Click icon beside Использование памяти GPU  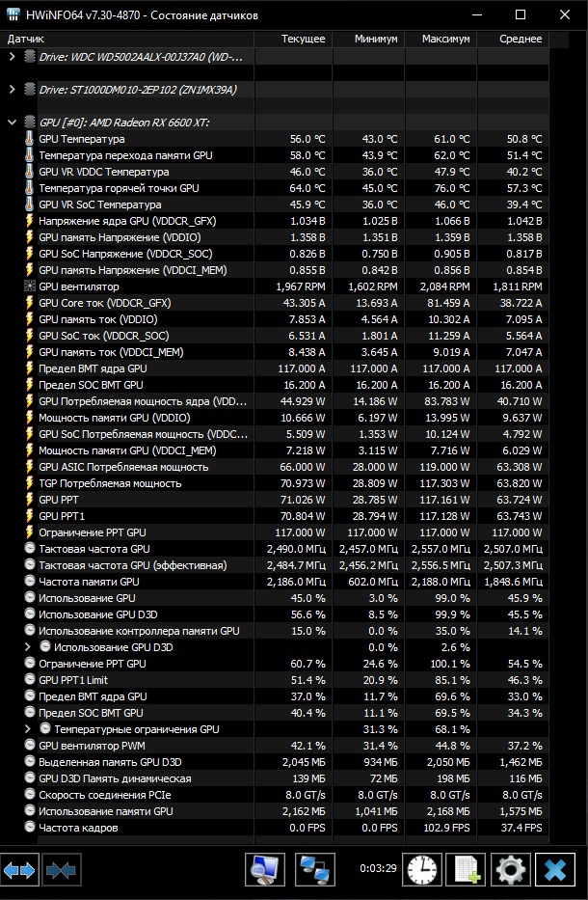30,811
